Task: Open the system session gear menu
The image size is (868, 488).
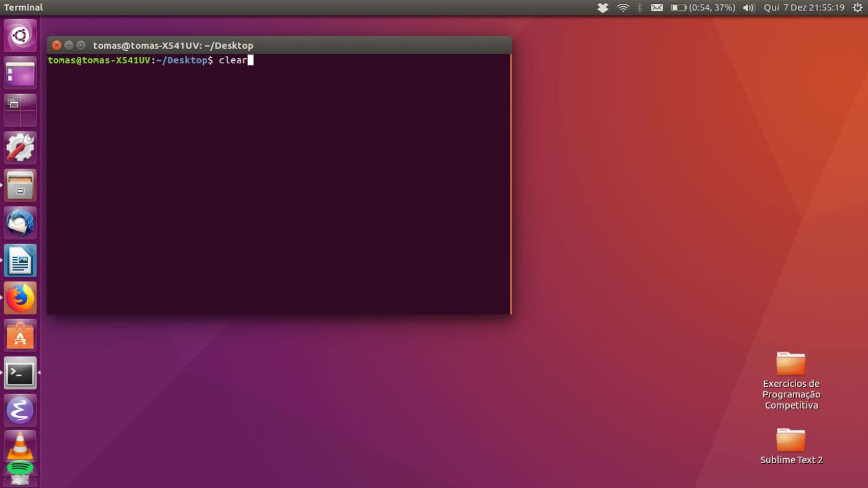Action: point(857,7)
